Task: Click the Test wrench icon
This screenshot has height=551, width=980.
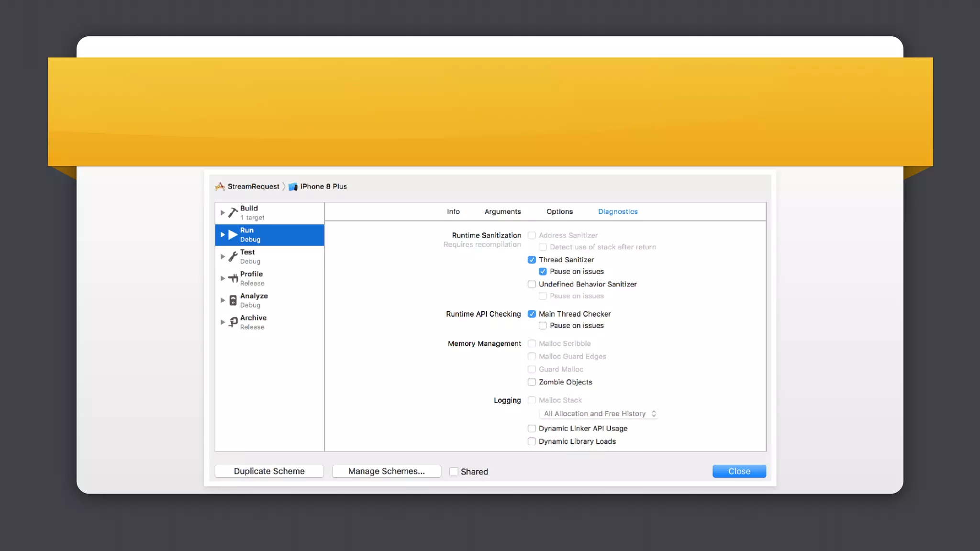Action: coord(233,256)
